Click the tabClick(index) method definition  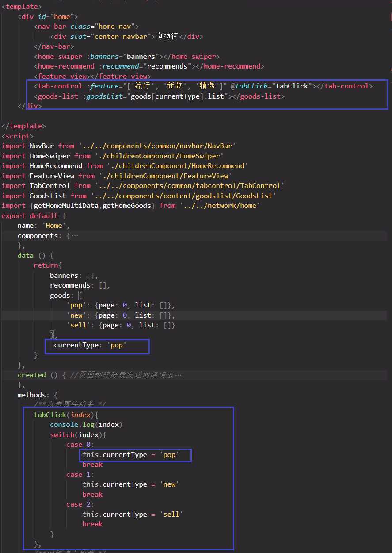(x=66, y=415)
